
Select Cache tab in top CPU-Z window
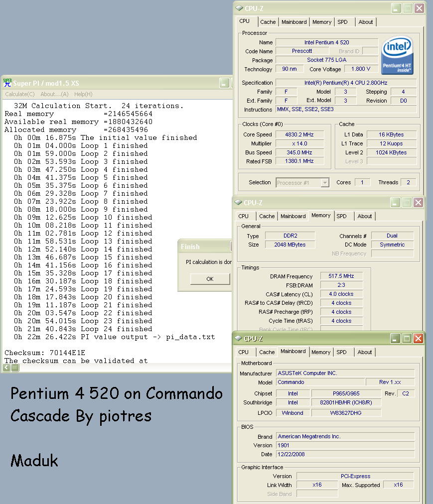pos(268,22)
